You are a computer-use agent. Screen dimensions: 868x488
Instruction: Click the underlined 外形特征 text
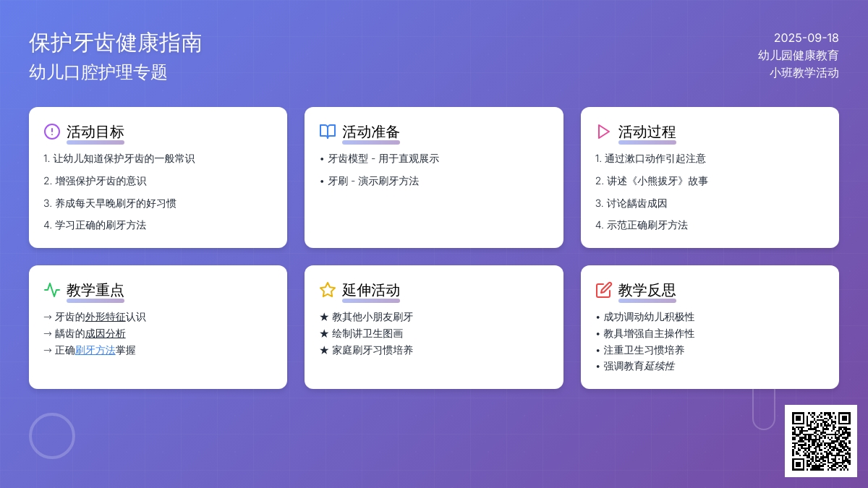point(105,317)
